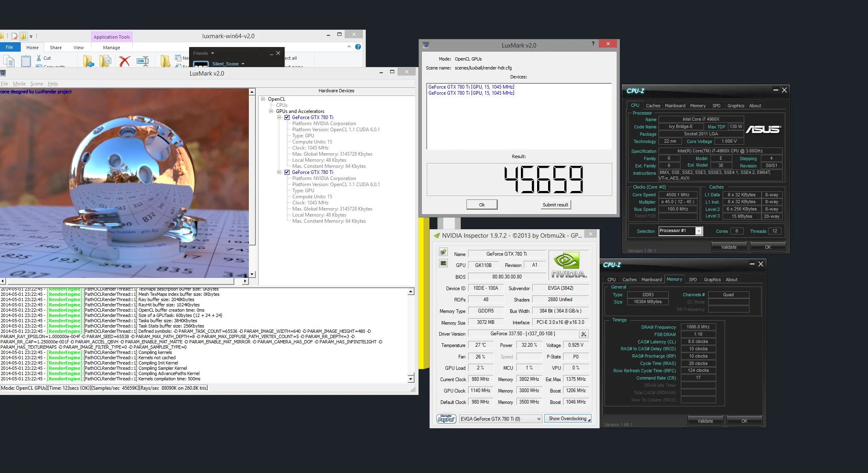The height and width of the screenshot is (473, 868).
Task: Collapse the second GeForce GTX 780 Ti details
Action: point(279,172)
